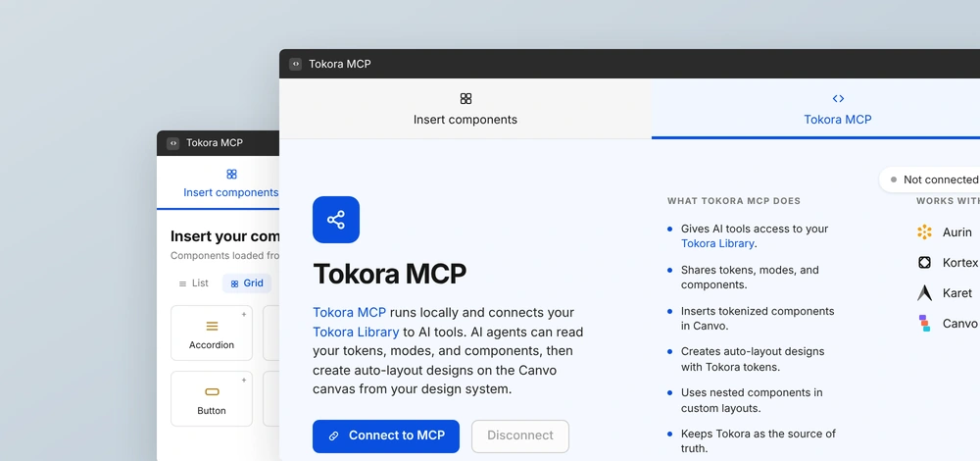Click the Connect to MCP button
This screenshot has height=461, width=980.
coord(386,435)
